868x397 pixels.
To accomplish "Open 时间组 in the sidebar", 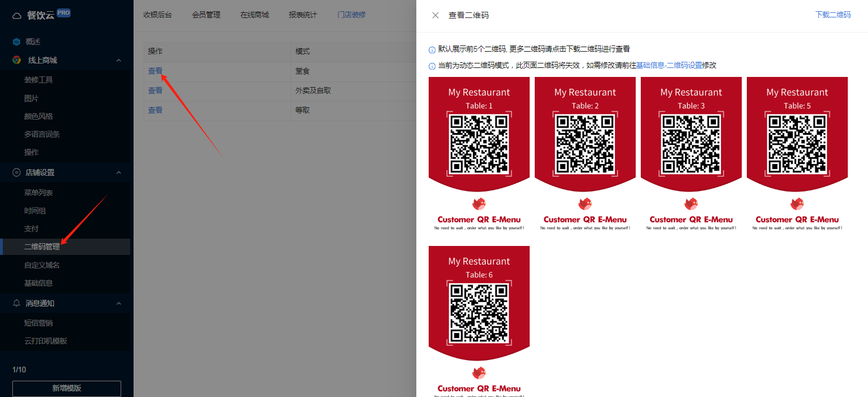I will pyautogui.click(x=35, y=211).
